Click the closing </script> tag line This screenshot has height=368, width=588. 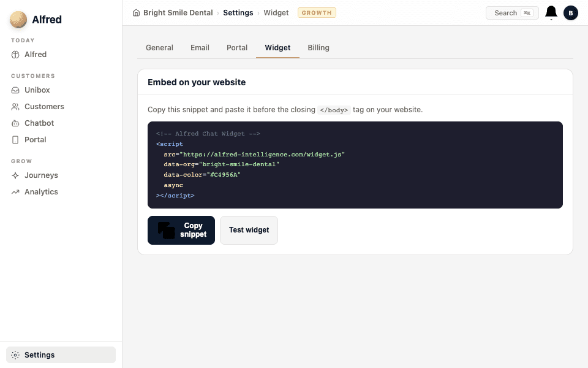point(175,196)
